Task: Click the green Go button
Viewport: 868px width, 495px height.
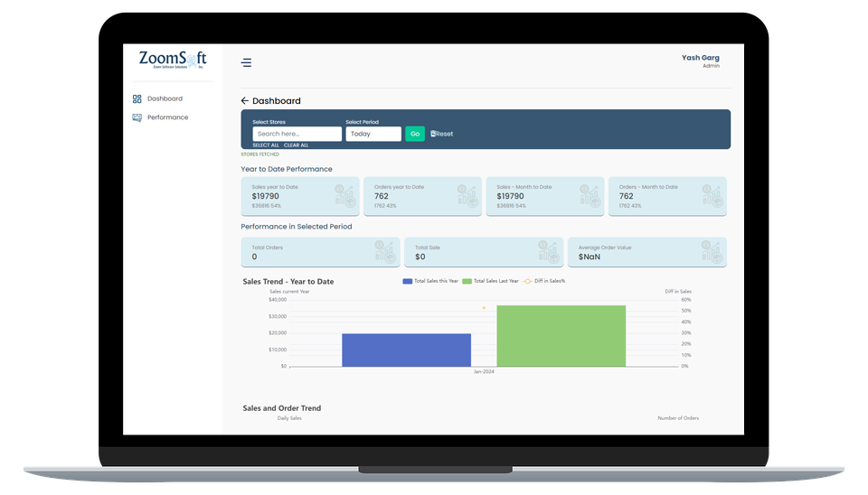Action: (x=415, y=134)
